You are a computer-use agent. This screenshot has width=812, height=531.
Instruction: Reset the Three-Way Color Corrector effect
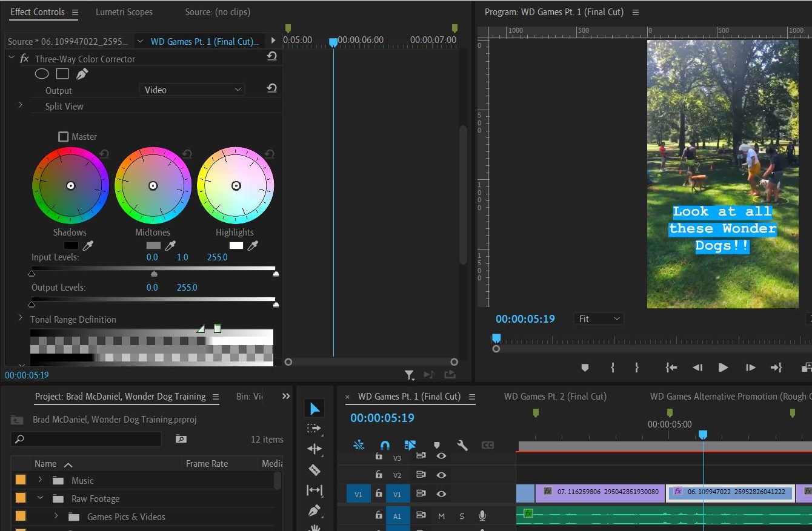point(271,56)
